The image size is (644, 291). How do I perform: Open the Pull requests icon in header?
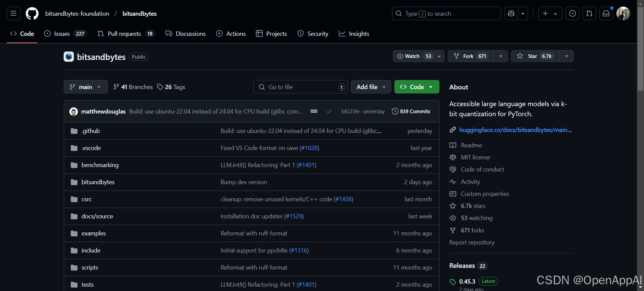[x=589, y=13]
